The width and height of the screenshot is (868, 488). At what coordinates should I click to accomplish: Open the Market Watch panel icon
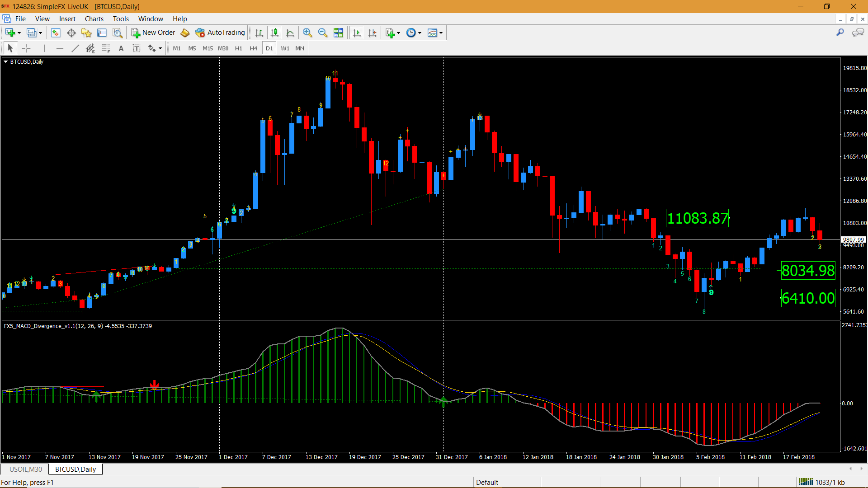coord(56,33)
